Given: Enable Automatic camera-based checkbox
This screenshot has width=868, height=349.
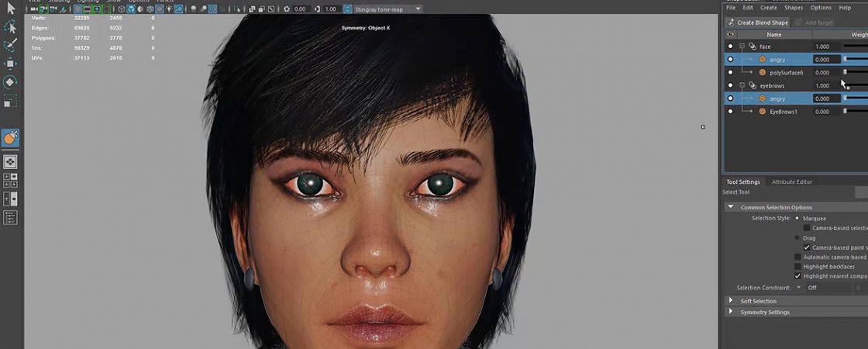Looking at the screenshot, I should (x=797, y=257).
